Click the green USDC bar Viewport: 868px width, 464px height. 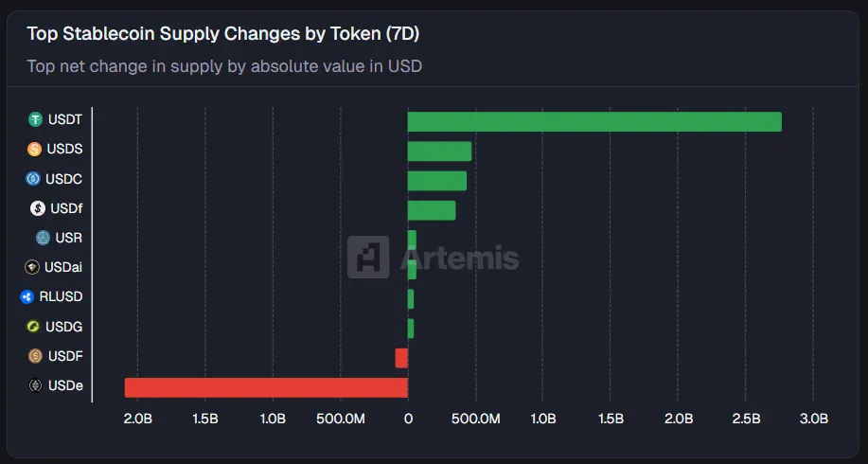coord(436,181)
